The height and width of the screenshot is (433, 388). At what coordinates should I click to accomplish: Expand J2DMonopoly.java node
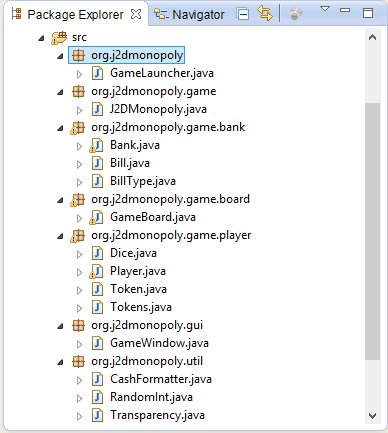79,110
